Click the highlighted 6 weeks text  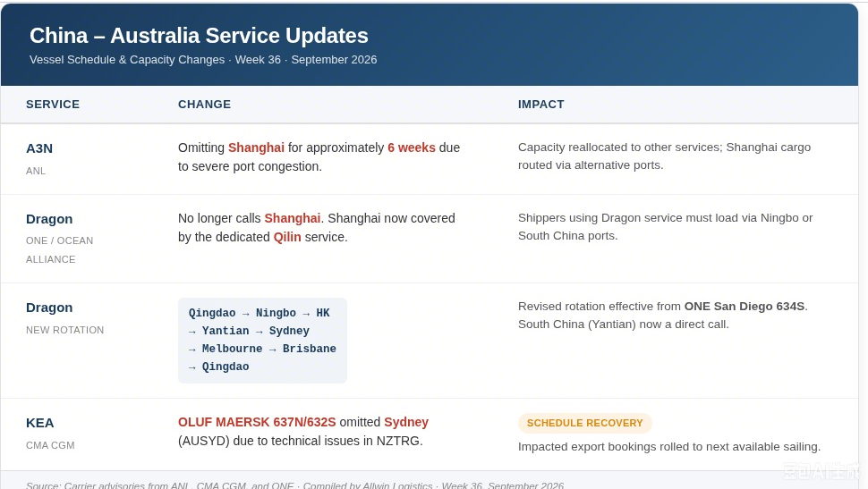412,148
